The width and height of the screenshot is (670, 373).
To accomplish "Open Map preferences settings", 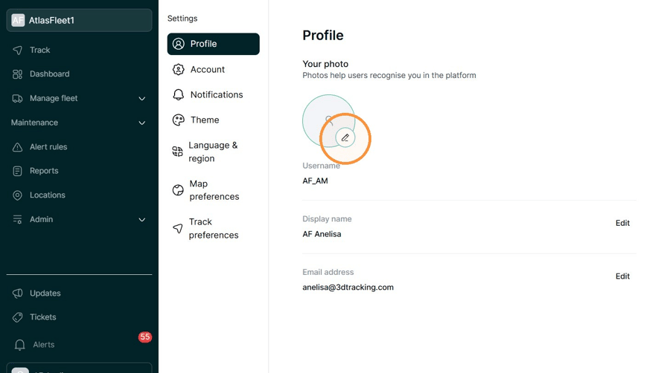I will tap(213, 190).
